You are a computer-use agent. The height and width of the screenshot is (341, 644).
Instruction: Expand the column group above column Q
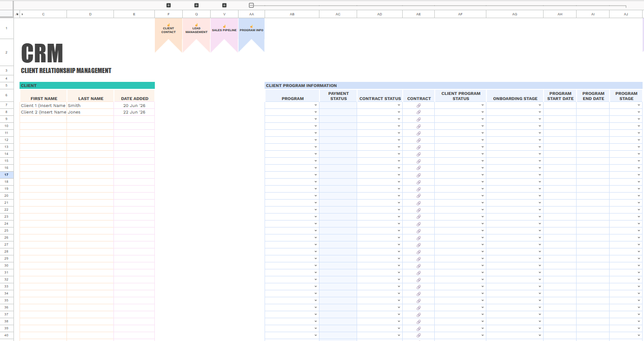196,5
